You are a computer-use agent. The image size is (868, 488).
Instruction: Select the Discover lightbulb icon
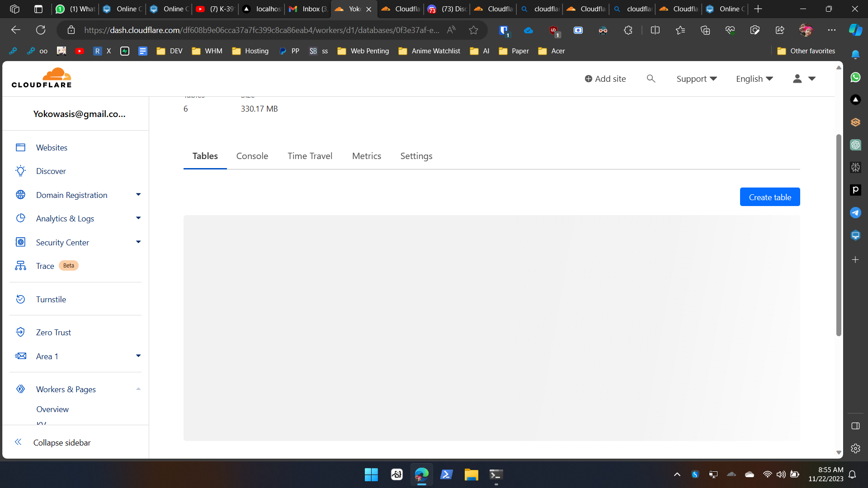tap(20, 171)
